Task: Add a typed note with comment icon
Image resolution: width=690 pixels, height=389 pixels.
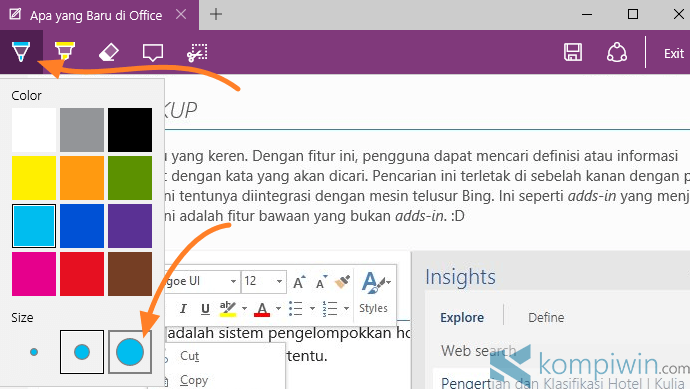Action: click(153, 53)
